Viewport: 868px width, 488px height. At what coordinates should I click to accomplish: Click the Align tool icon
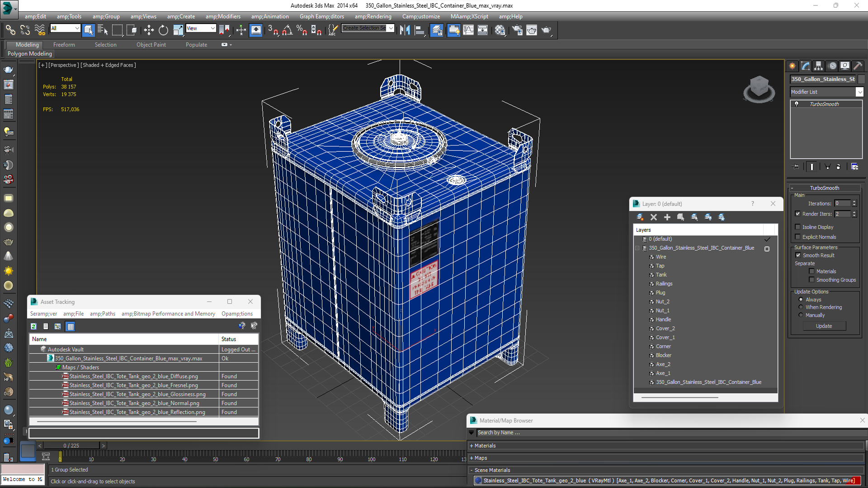[x=420, y=30]
